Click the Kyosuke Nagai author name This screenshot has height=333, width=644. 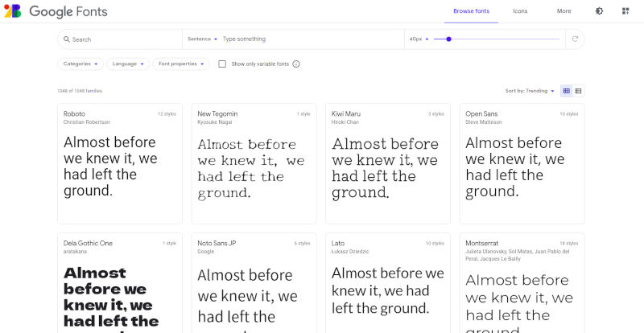click(x=215, y=122)
